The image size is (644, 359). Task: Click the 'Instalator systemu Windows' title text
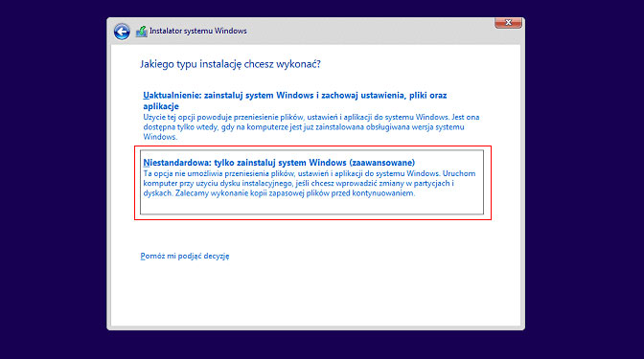pyautogui.click(x=198, y=31)
